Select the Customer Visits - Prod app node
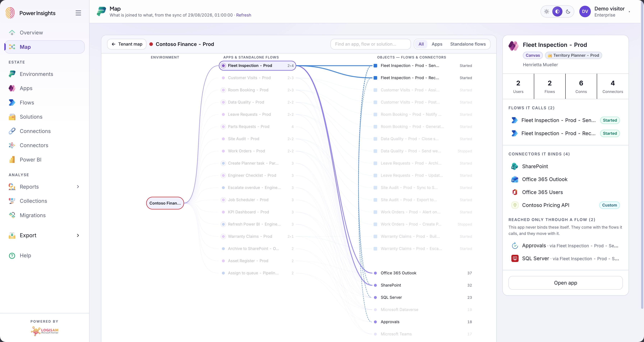 click(257, 78)
